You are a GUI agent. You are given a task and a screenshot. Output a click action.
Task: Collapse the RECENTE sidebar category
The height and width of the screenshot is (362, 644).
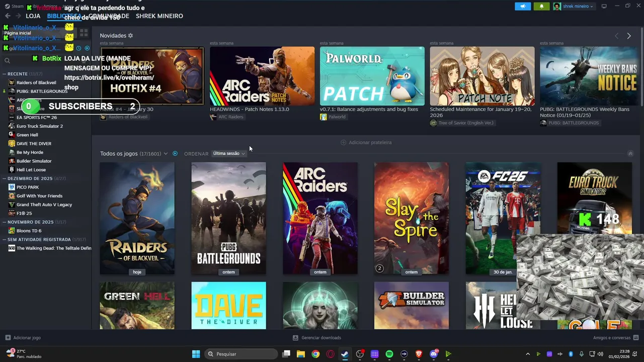point(5,74)
